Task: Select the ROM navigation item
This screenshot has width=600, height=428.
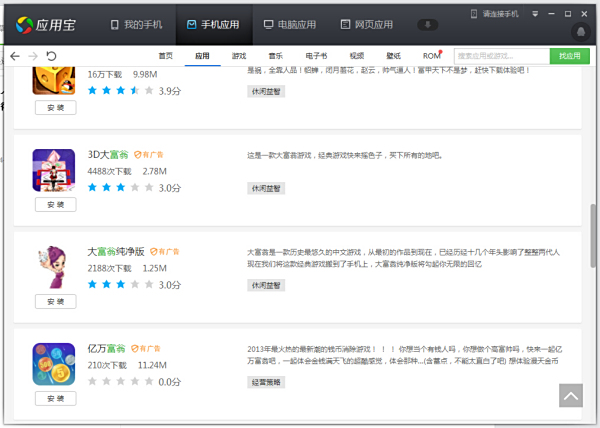Action: pyautogui.click(x=432, y=56)
